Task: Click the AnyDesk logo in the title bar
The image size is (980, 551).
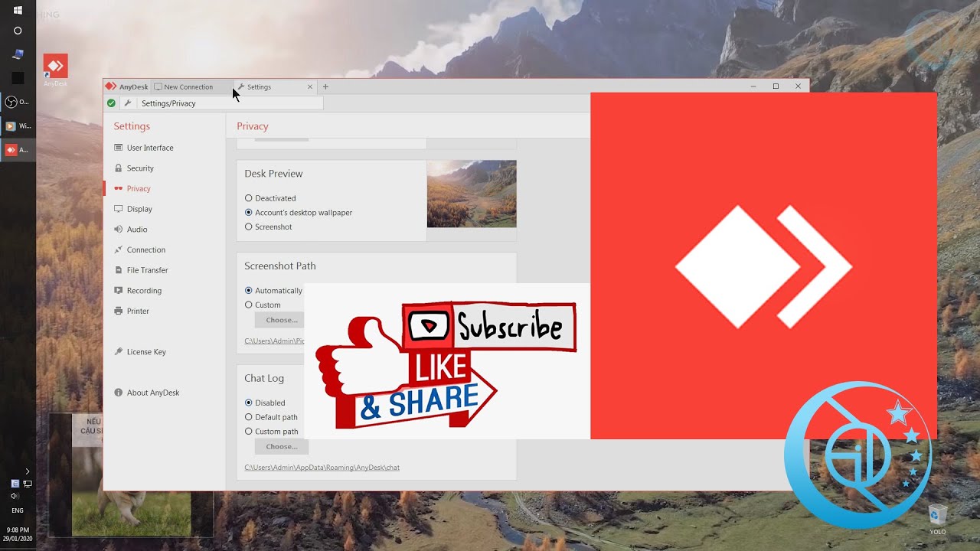Action: 111,86
